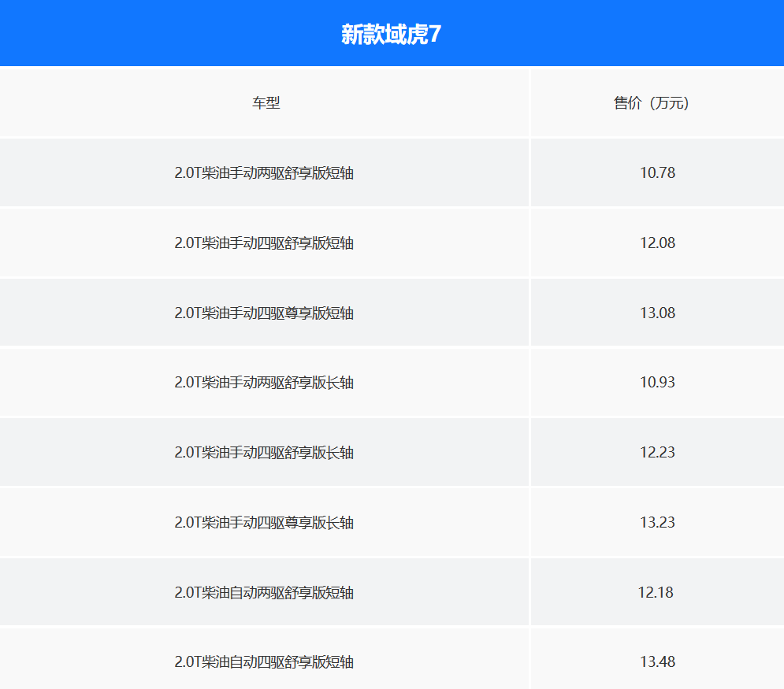
Task: Click the price 10.78 cell
Action: tap(657, 172)
